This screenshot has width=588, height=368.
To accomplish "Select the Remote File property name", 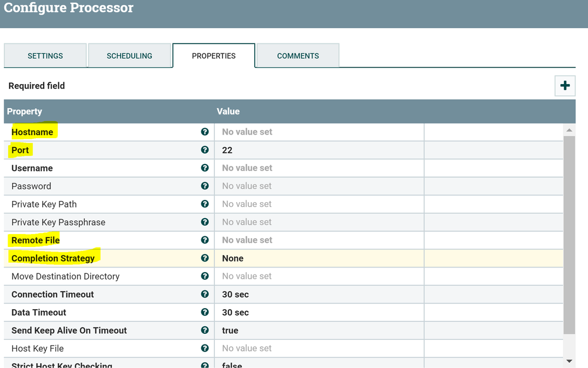I will tap(36, 240).
